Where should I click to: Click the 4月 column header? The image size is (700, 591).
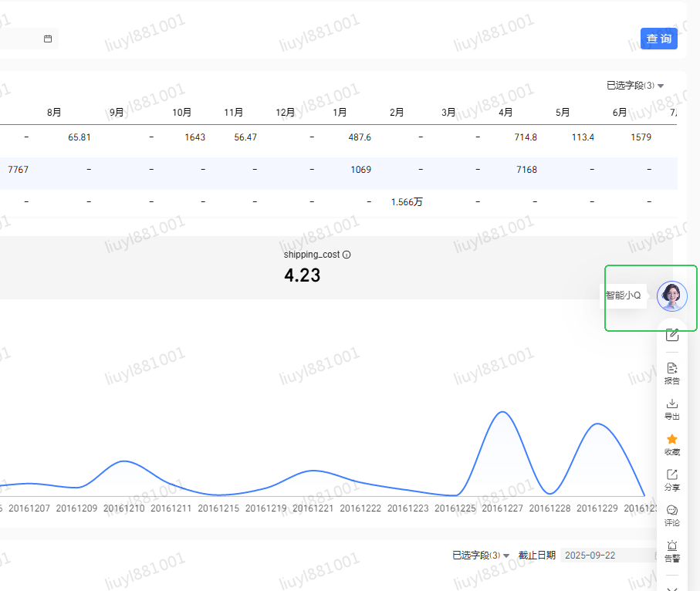click(x=506, y=113)
